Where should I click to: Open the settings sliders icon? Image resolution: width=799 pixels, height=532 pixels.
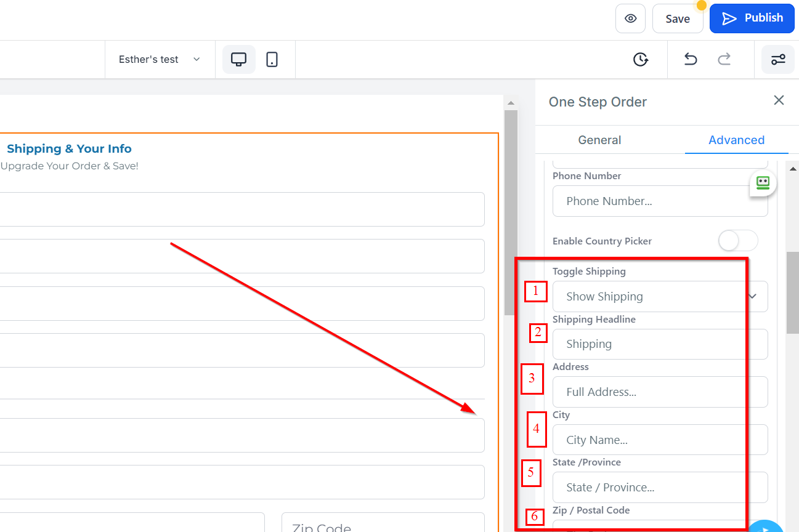point(778,60)
